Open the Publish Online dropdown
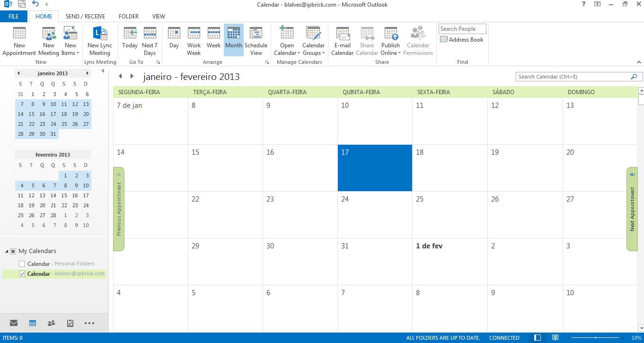 391,41
